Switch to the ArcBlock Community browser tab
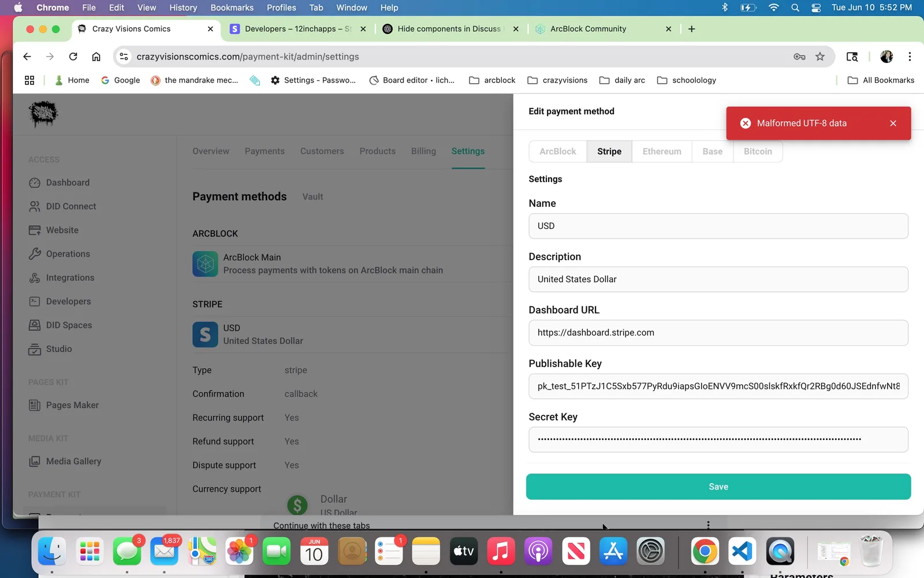 [603, 29]
